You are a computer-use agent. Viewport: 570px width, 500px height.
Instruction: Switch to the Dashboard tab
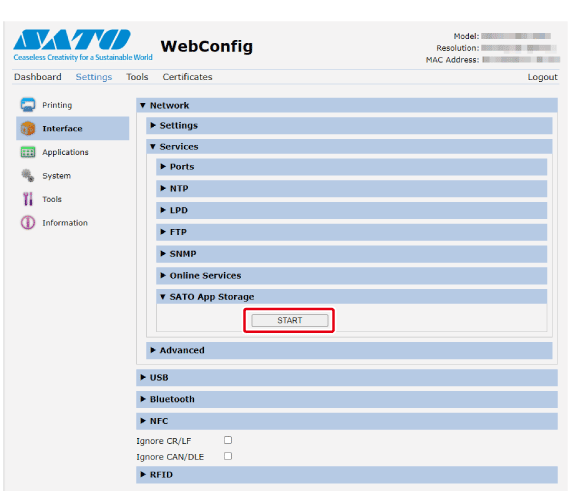click(38, 77)
